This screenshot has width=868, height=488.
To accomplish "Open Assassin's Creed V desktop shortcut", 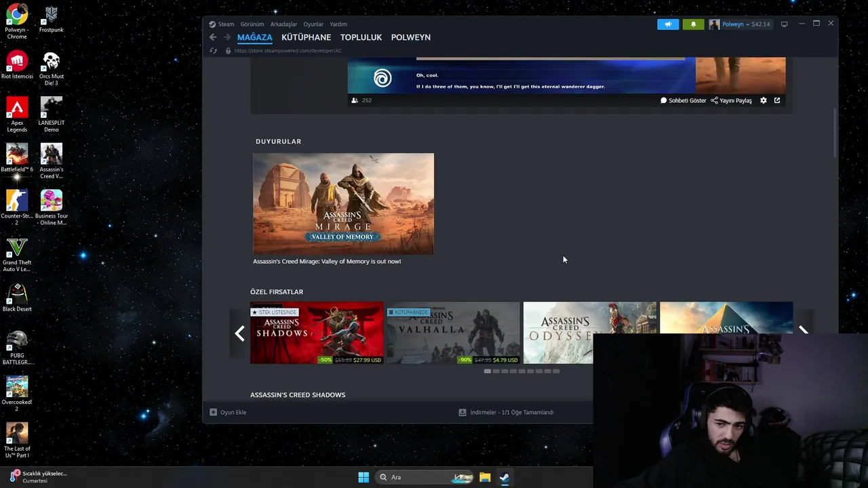I will coord(52,161).
